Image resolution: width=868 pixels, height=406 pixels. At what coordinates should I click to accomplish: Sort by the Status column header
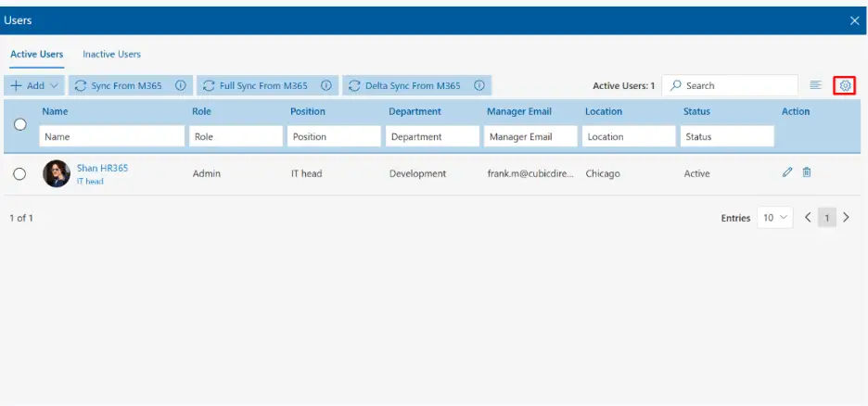[x=696, y=111]
